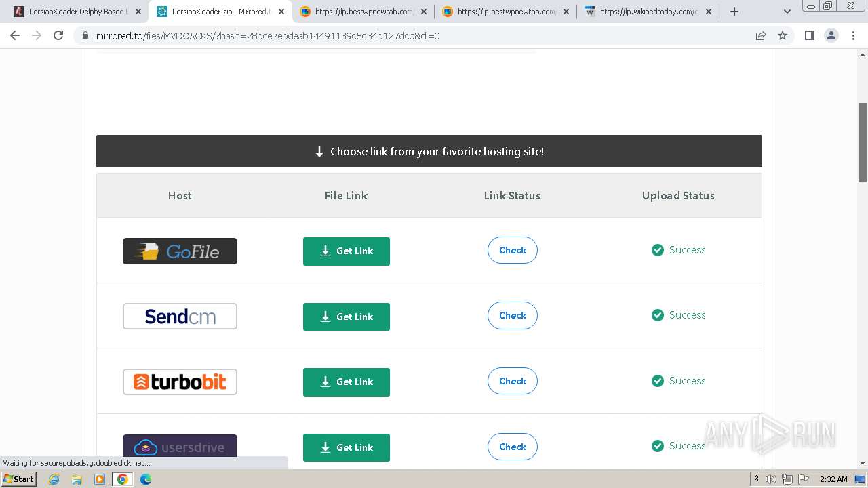
Task: Launch Internet Explorer from taskbar
Action: tap(54, 479)
